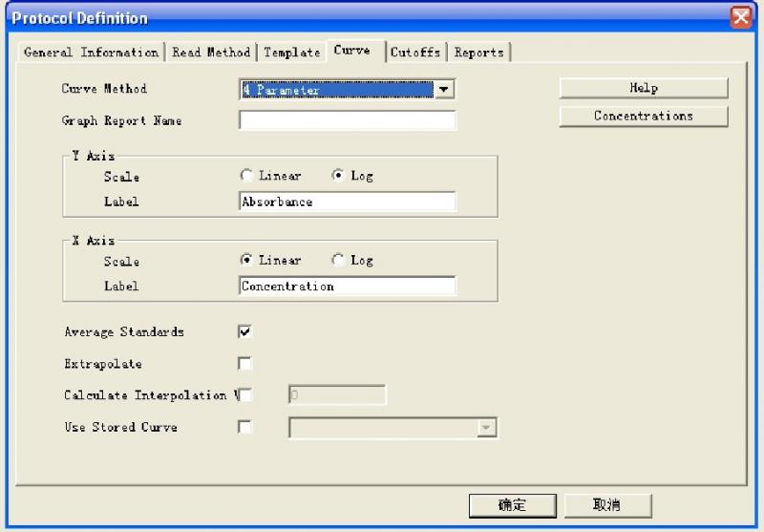
Task: Close the Protocol Definition dialog
Action: tap(741, 17)
